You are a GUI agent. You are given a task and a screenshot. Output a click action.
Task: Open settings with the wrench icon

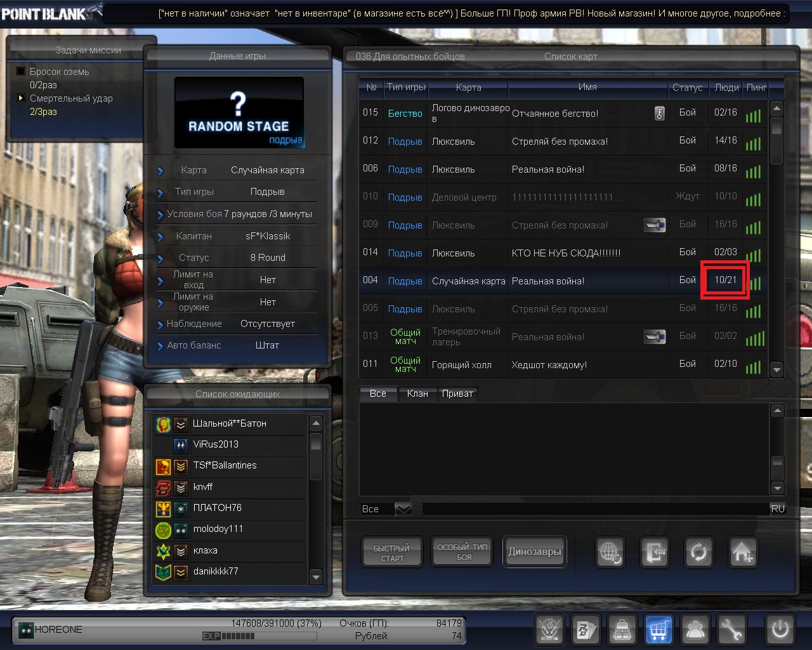tap(731, 630)
